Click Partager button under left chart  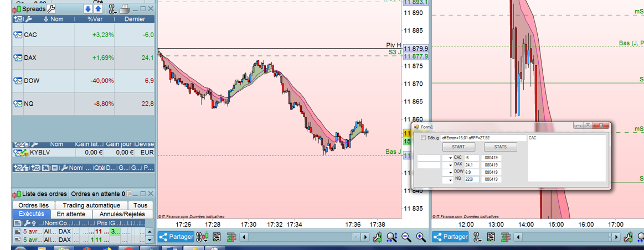click(x=176, y=237)
